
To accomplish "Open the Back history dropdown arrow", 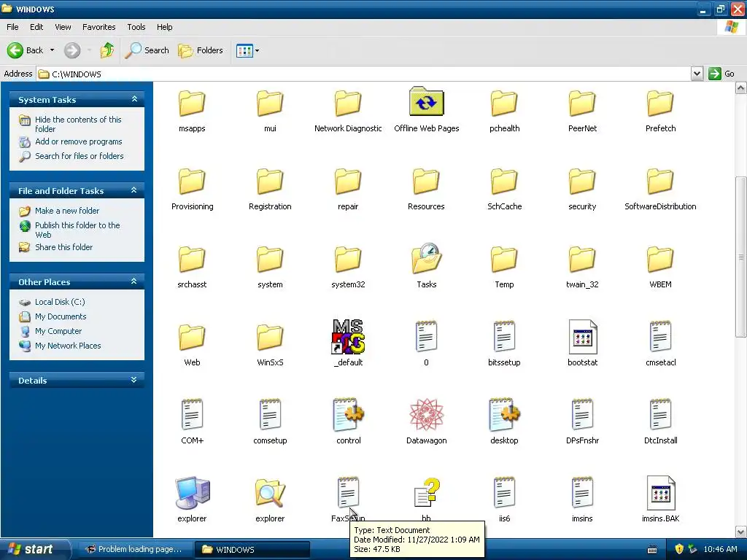I will pos(52,50).
